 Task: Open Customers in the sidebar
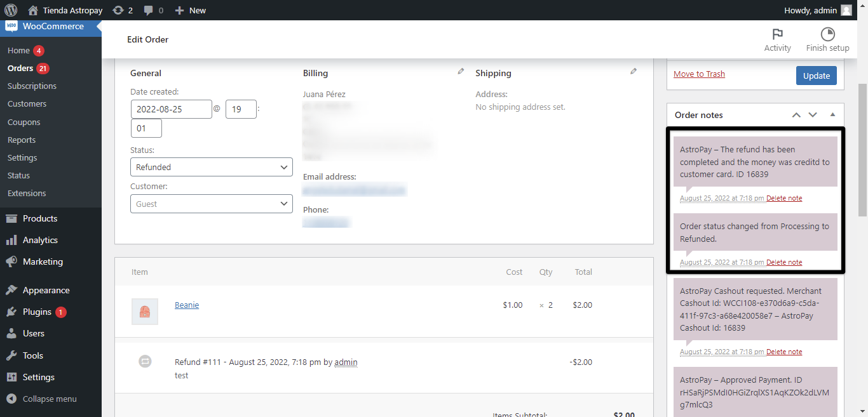[27, 103]
